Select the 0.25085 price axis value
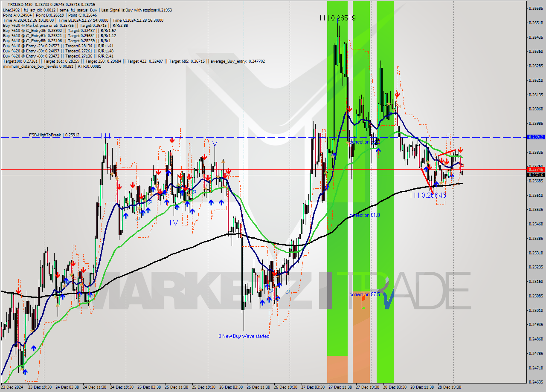The image size is (546, 392). click(536, 296)
